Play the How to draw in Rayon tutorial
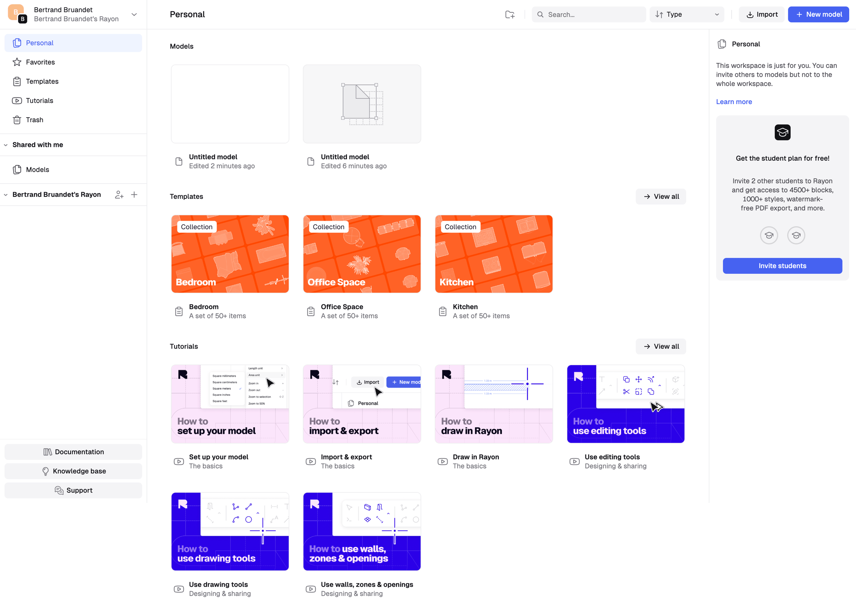The width and height of the screenshot is (856, 616). (494, 404)
